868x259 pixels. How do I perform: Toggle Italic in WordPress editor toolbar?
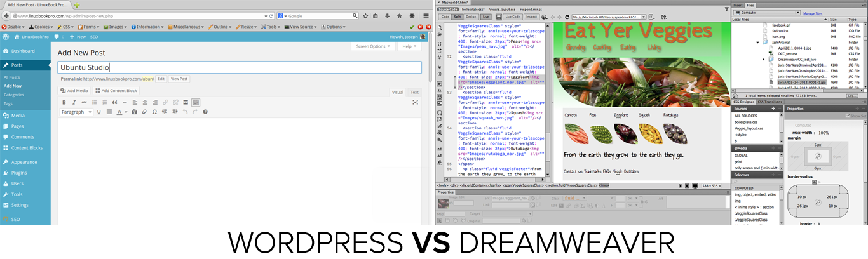click(74, 102)
